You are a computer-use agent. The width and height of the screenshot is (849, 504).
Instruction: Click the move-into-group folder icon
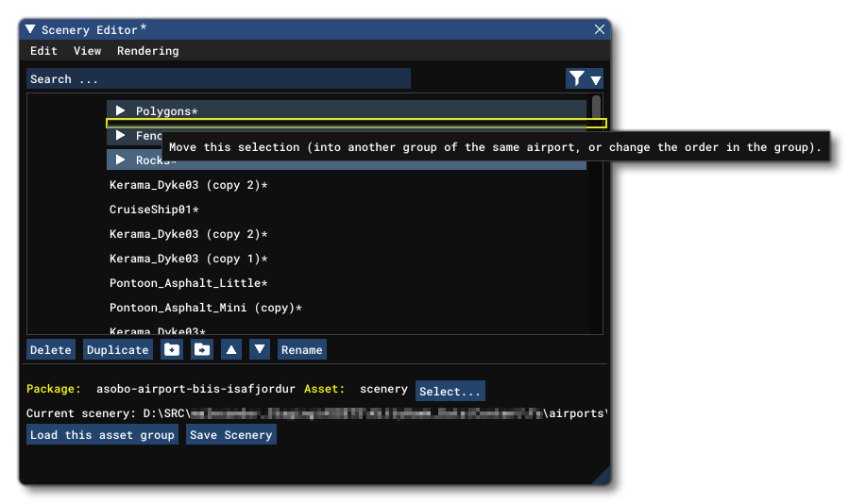coord(202,350)
